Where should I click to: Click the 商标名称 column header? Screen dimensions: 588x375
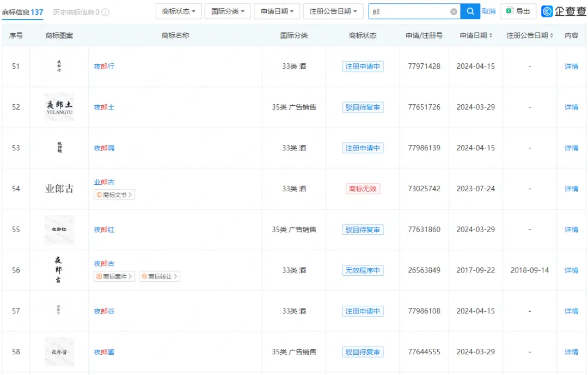(x=175, y=35)
